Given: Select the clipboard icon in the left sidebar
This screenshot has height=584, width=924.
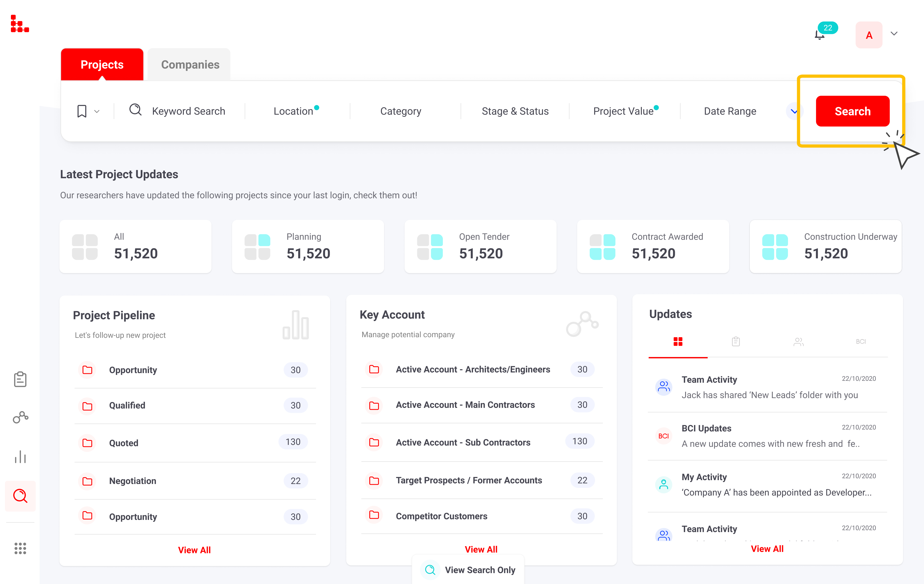Looking at the screenshot, I should coord(20,379).
